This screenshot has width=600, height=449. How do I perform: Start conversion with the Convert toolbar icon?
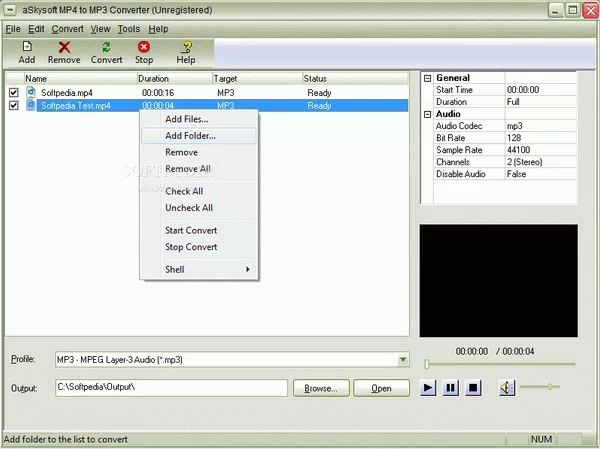pos(106,47)
